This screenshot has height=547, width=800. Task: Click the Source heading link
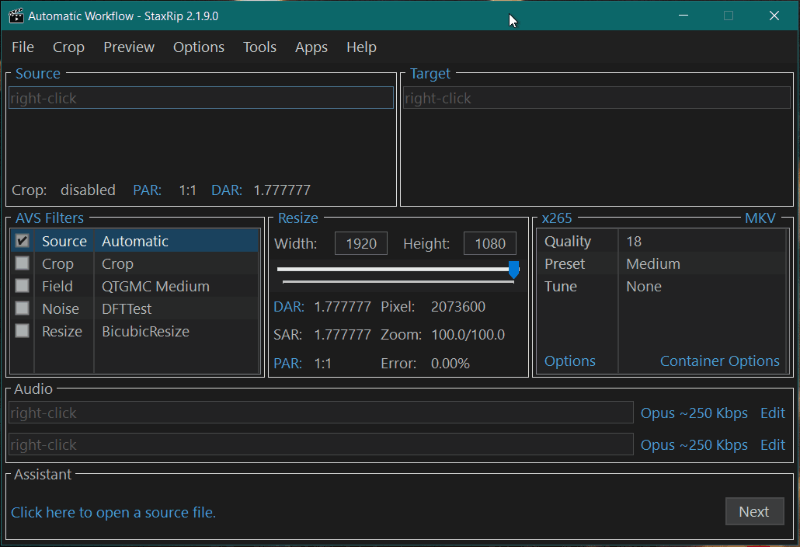[x=38, y=73]
